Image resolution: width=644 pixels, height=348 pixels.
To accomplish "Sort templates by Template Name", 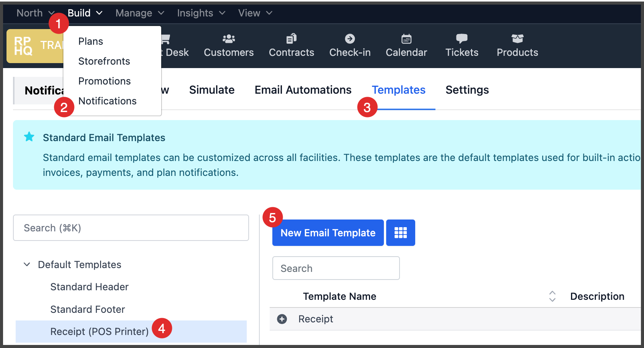I will 552,296.
